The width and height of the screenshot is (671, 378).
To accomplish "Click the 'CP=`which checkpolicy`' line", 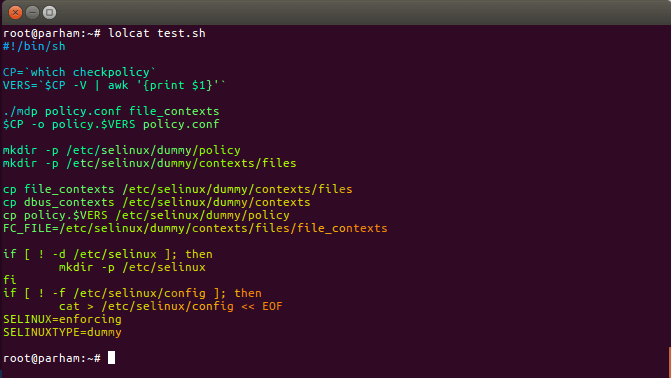I will [79, 72].
